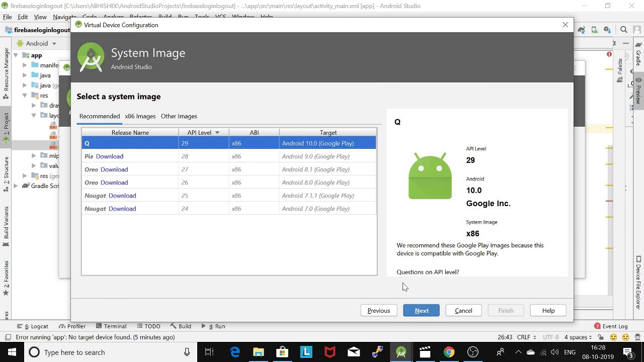Select the Recommended tab

[x=100, y=116]
